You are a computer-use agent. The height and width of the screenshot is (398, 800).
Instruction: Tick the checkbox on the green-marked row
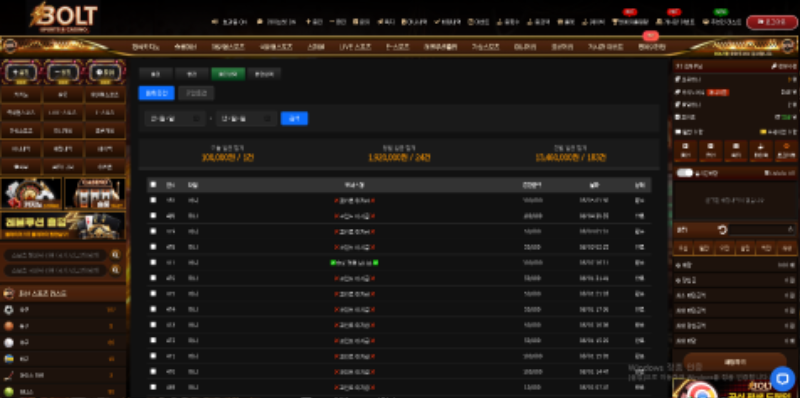tap(153, 262)
